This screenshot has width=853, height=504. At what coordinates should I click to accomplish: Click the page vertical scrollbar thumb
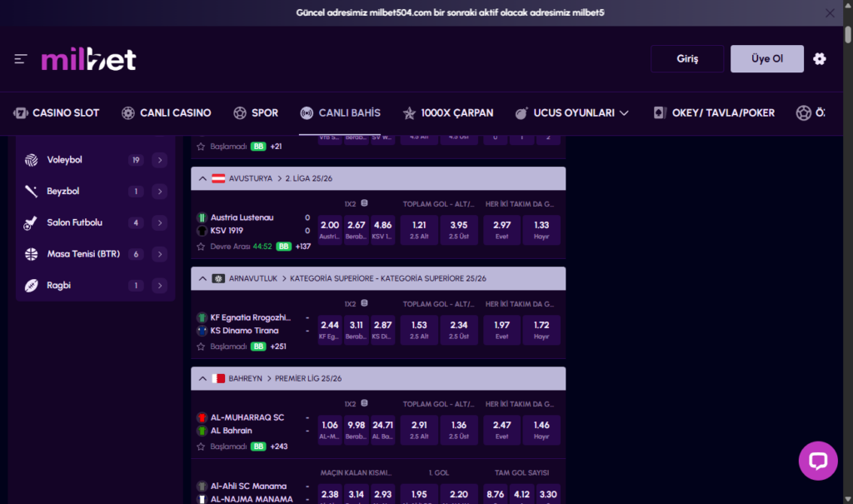(x=847, y=34)
